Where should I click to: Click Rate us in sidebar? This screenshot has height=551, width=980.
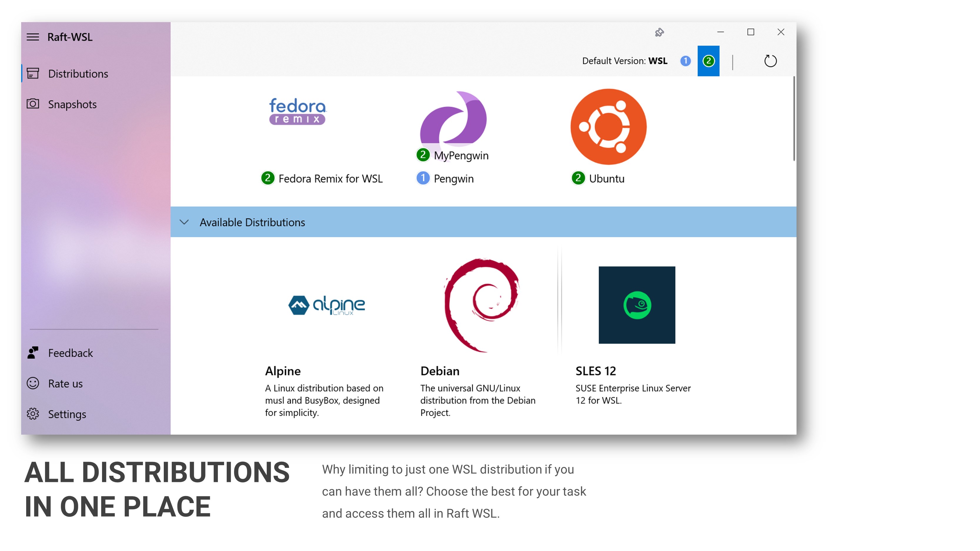[65, 383]
